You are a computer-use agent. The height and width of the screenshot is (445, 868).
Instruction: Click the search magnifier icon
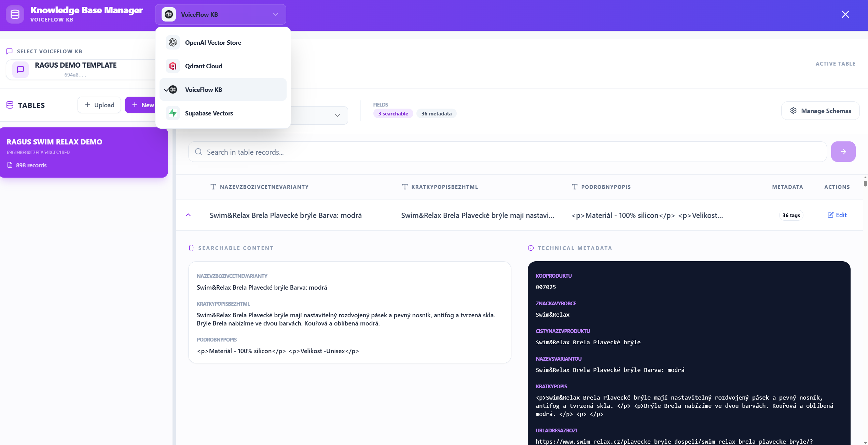tap(198, 152)
